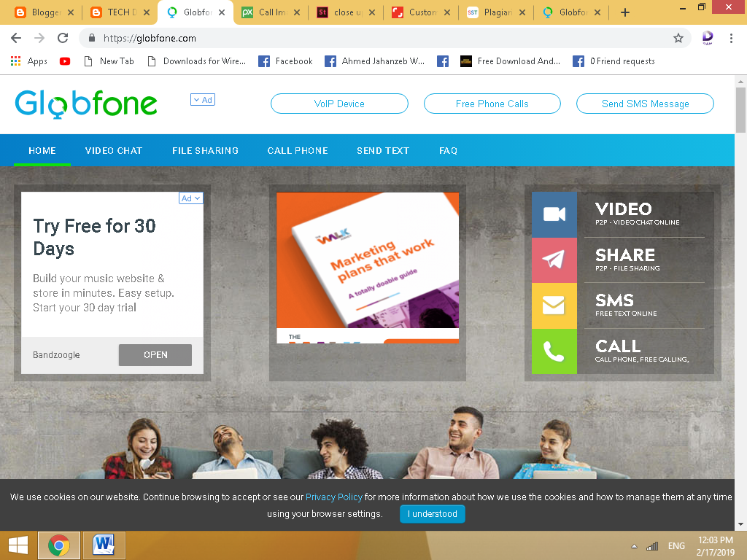Click the SHARE paper plane icon
Image resolution: width=747 pixels, height=560 pixels.
point(554,260)
